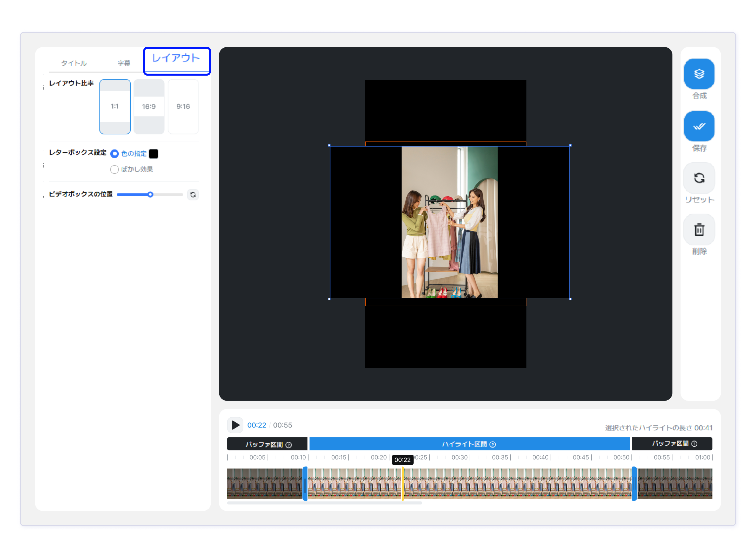Image resolution: width=756 pixels, height=558 pixels.
Task: Choose the 1:1 layout ratio
Action: pos(115,106)
